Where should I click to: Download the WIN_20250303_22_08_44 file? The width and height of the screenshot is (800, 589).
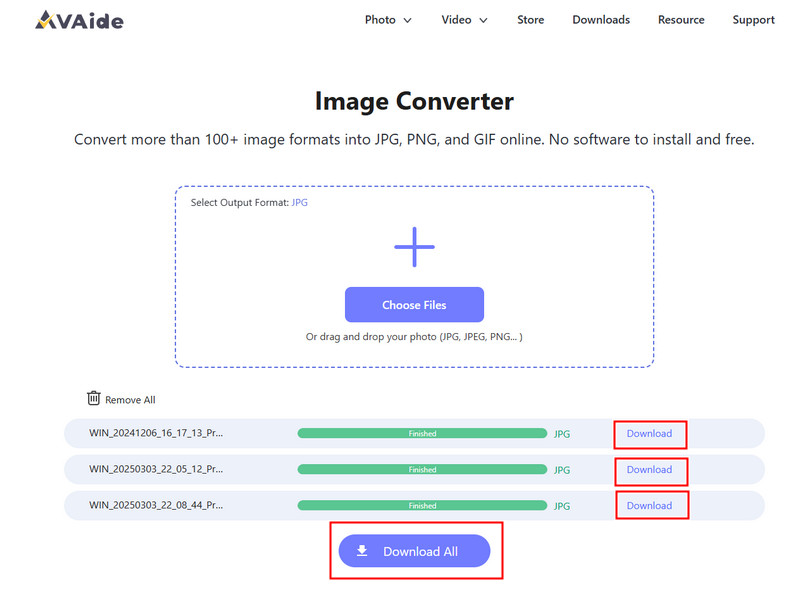pyautogui.click(x=649, y=505)
